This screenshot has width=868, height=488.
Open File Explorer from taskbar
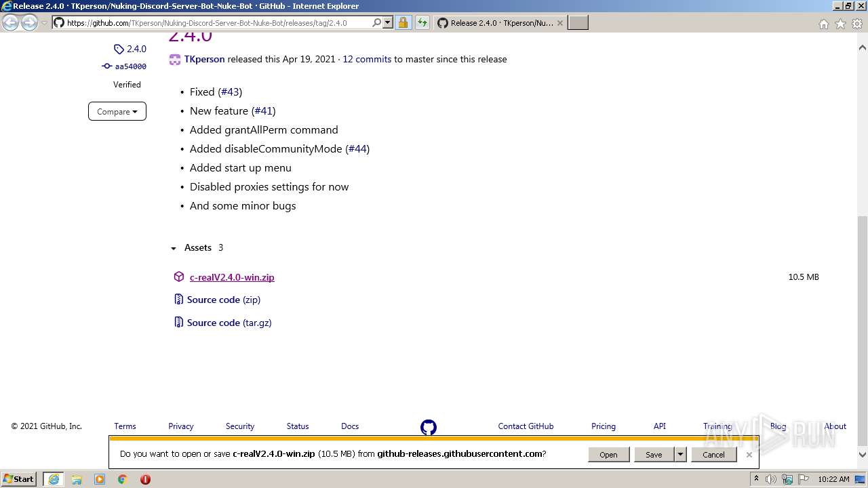tap(77, 479)
